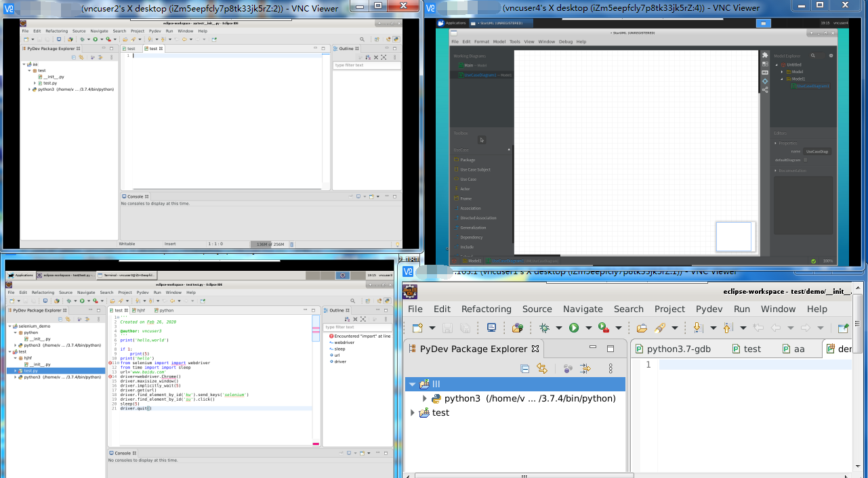Open Pydev menu in vncuser1 Eclipse
Viewport: 868px width, 478px height.
coord(709,309)
